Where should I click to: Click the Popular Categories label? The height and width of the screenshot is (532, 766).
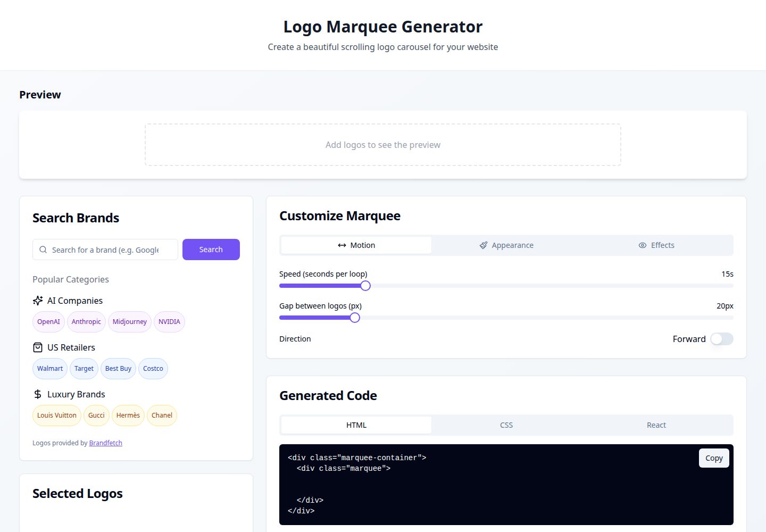click(x=71, y=279)
